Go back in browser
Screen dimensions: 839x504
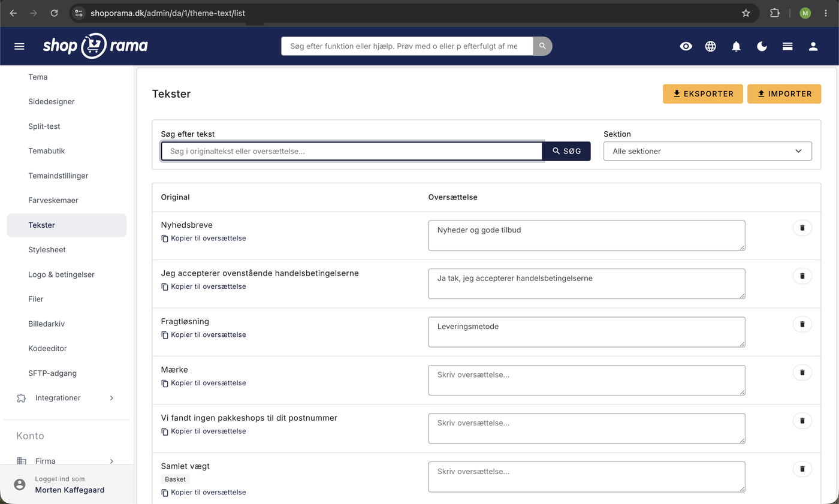(x=13, y=13)
